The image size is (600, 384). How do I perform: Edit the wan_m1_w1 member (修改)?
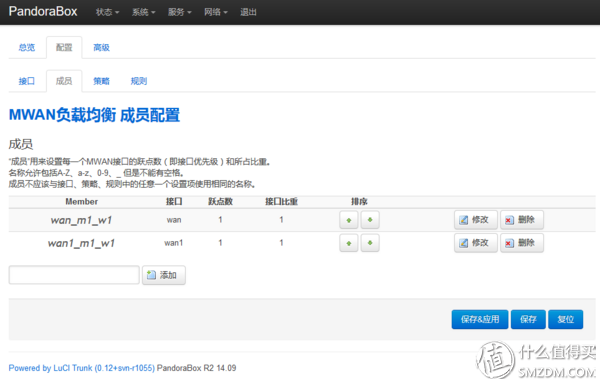476,220
